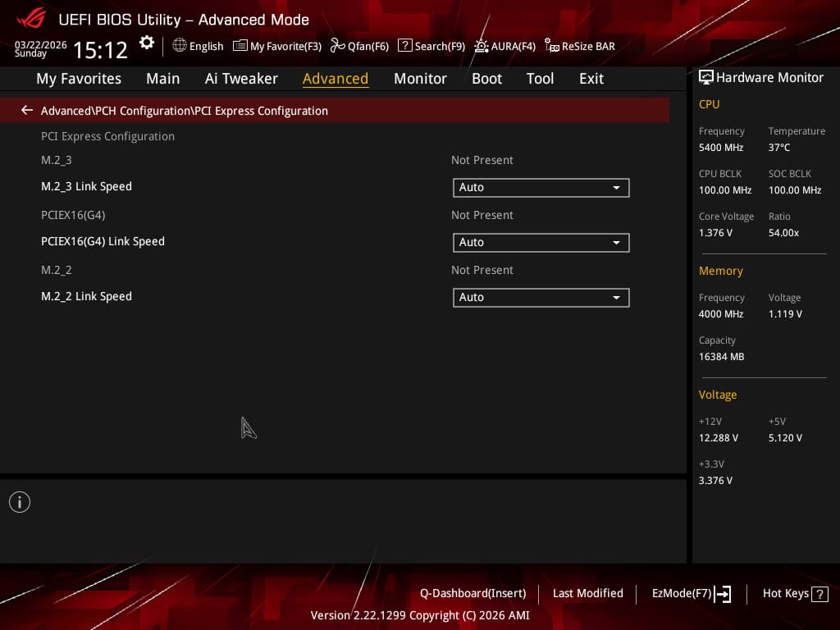840x630 pixels.
Task: Select the M.2_2 Link Speed row label
Action: 86,296
